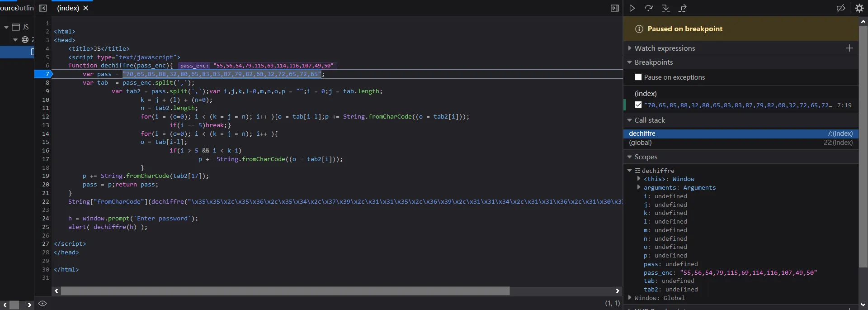Screen dimensions: 868x310
Task: Collapse the Breakpoints section
Action: [x=630, y=62]
